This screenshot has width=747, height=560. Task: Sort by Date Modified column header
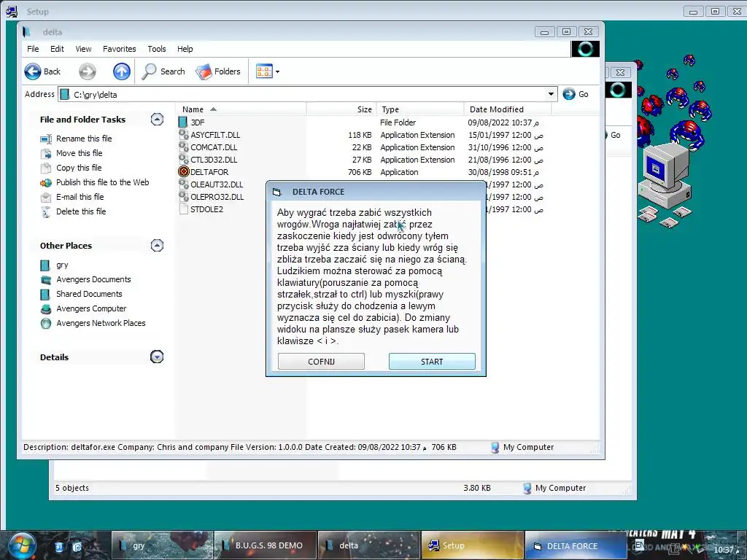[508, 109]
